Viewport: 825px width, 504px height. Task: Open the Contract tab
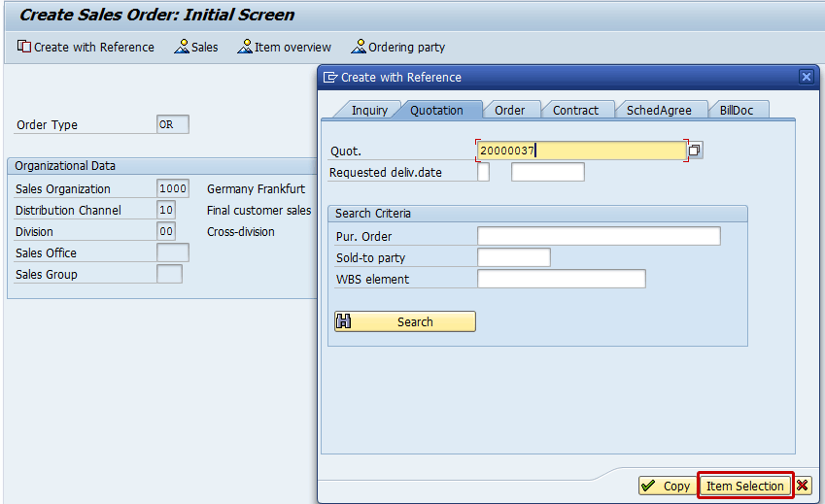click(575, 111)
